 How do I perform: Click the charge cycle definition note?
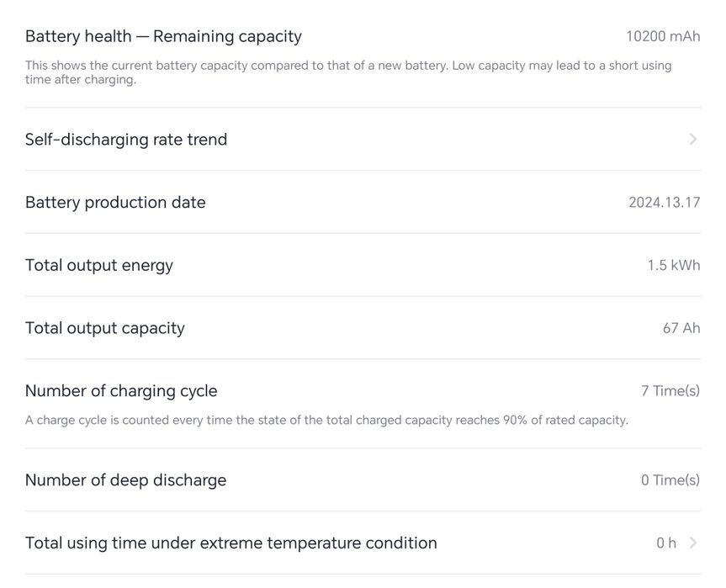click(x=326, y=420)
